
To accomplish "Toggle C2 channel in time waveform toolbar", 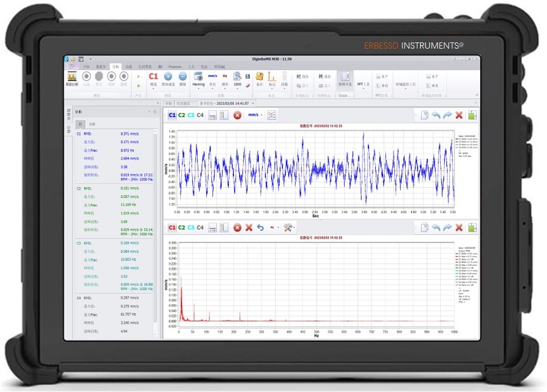I will point(182,115).
